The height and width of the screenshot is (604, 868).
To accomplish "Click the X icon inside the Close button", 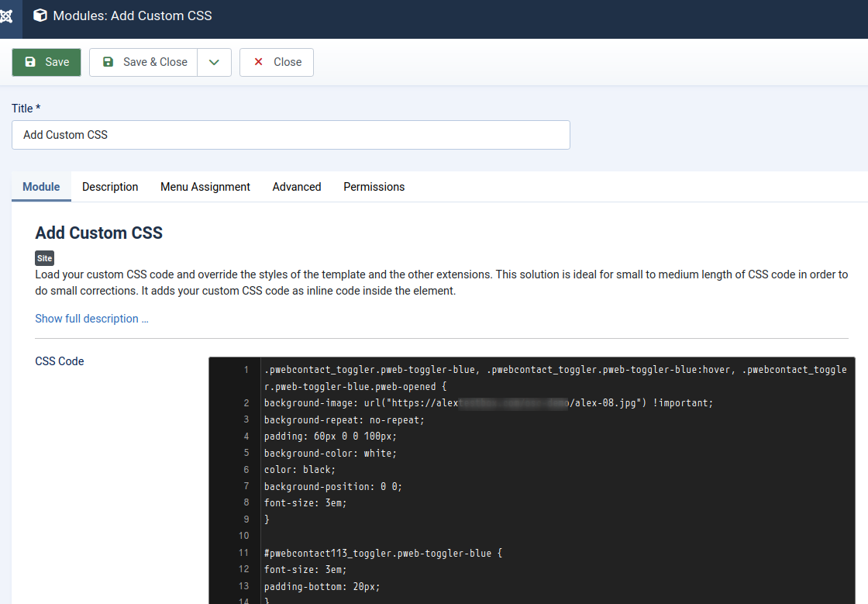I will coord(259,62).
